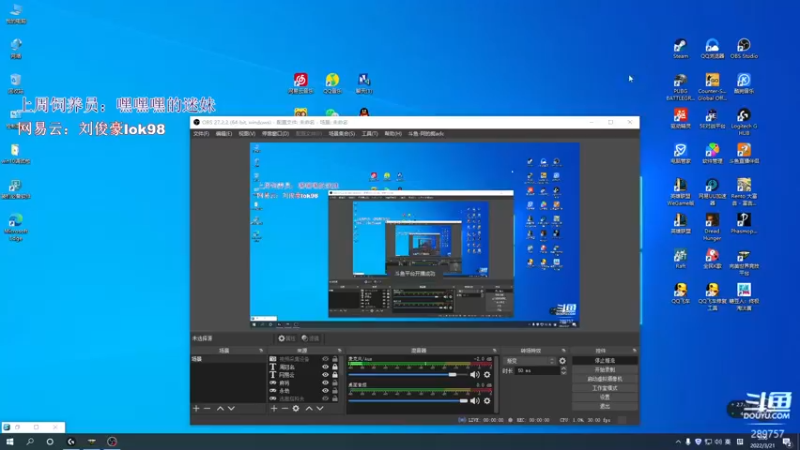Toggle the eye on third text source
This screenshot has height=450, width=800.
pos(325,375)
